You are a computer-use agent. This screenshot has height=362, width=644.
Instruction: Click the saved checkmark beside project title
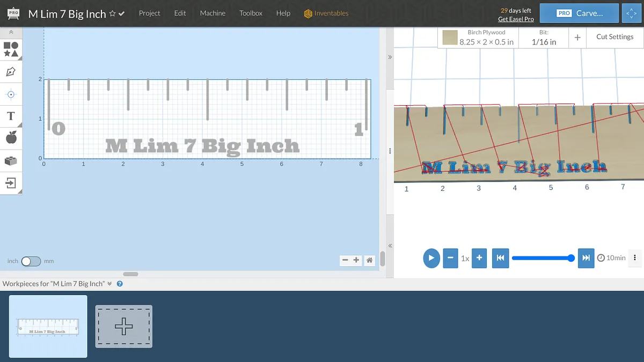pos(121,13)
